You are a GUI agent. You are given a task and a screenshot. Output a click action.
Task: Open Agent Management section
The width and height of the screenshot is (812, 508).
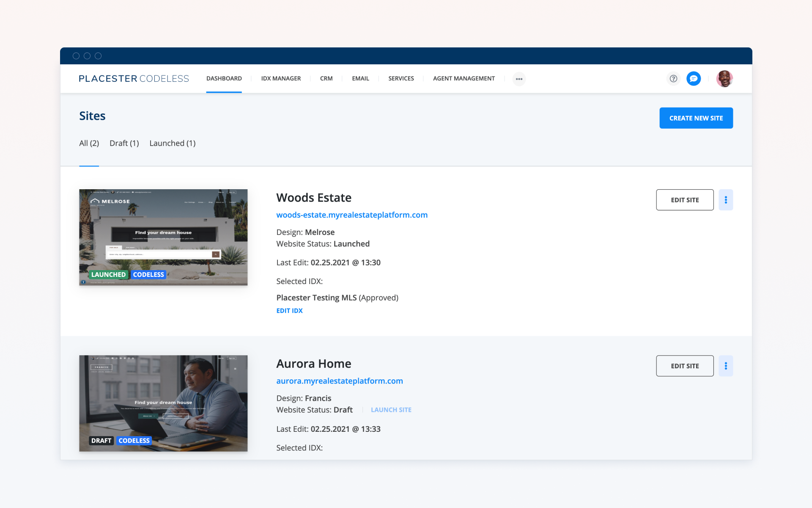point(464,79)
